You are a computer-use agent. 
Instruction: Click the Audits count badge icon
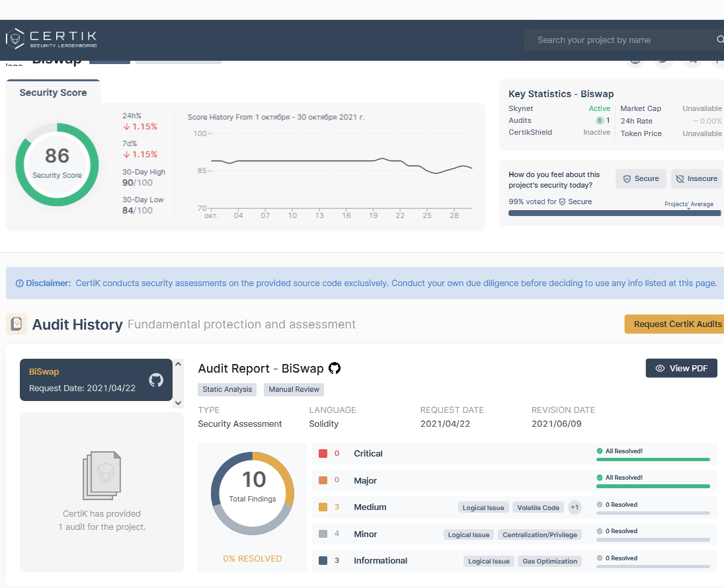pos(600,120)
